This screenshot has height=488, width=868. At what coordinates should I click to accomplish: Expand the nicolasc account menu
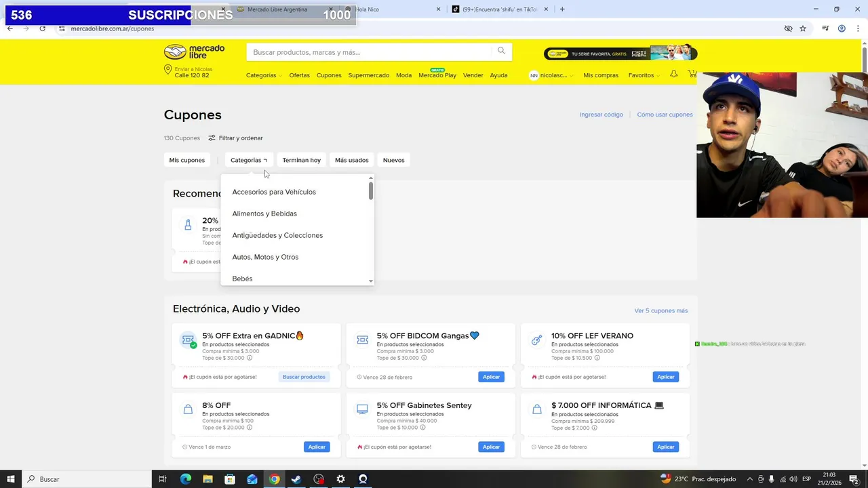tap(551, 75)
